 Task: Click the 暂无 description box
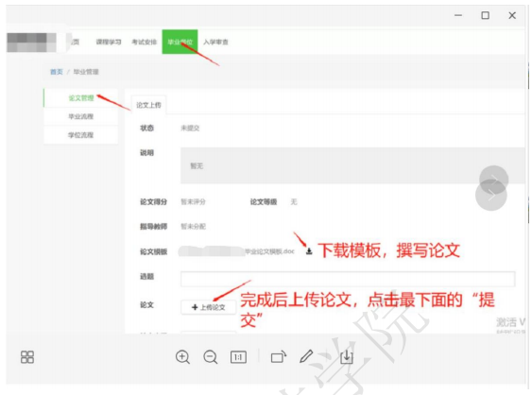tap(352, 165)
